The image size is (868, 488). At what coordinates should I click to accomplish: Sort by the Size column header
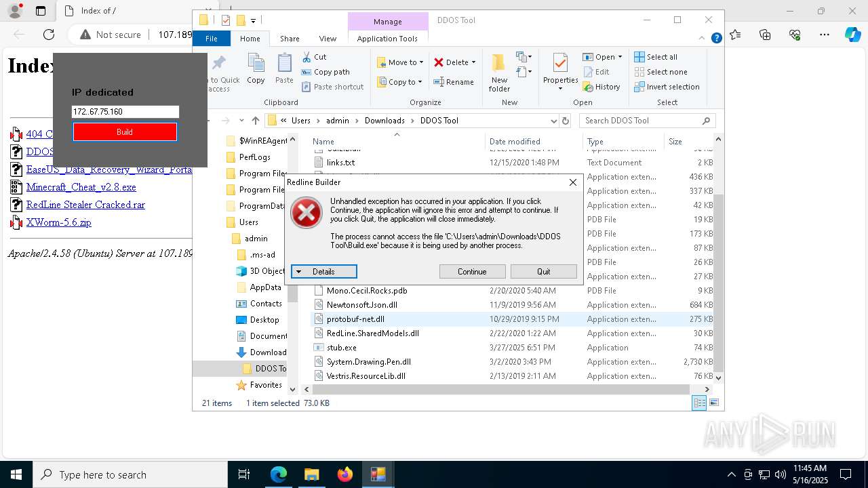click(675, 142)
